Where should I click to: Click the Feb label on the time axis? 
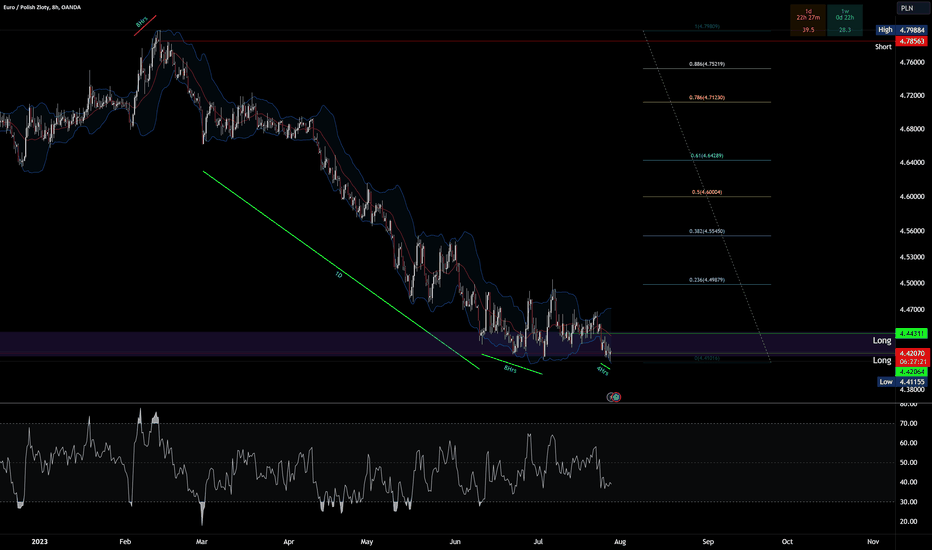pos(125,541)
